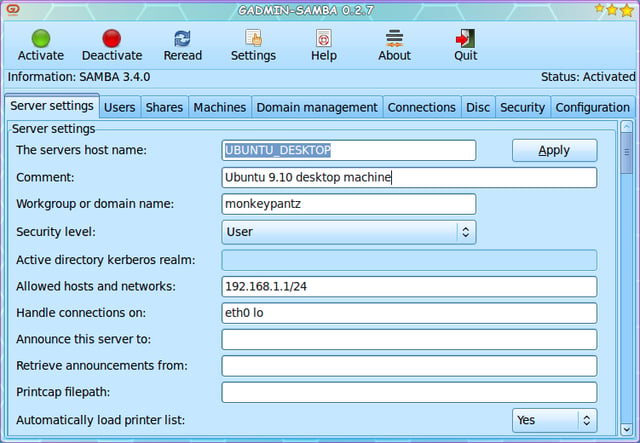Switch to the Security tab

pyautogui.click(x=522, y=107)
